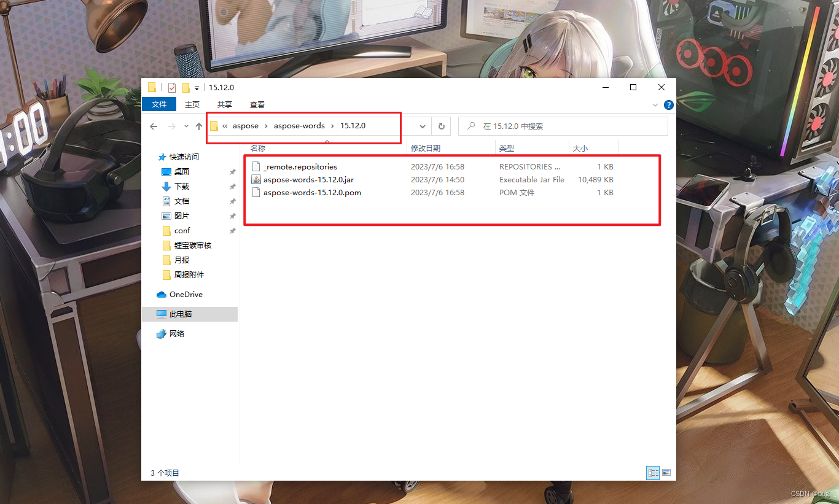Click the 2023/7/6 14:50 date cell
Image resolution: width=839 pixels, height=504 pixels.
(437, 179)
